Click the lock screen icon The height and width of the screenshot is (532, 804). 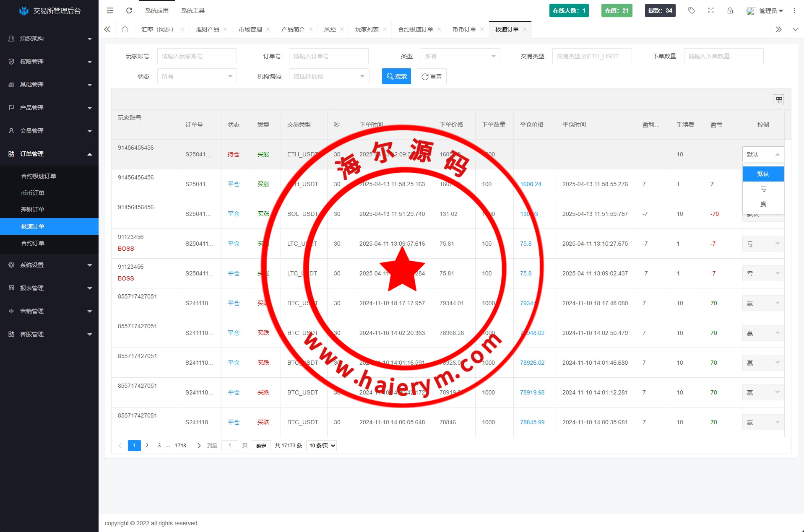tap(730, 10)
